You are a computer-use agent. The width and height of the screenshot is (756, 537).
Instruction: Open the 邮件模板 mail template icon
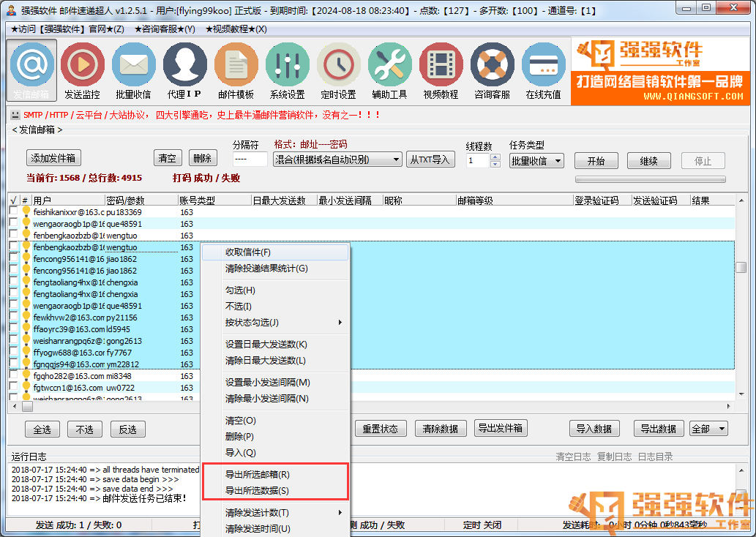click(x=236, y=70)
